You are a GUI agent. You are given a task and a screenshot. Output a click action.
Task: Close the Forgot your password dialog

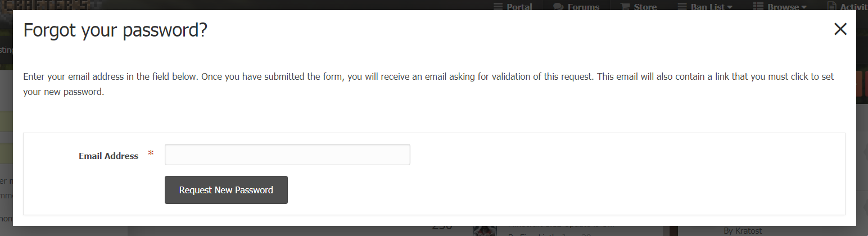pos(840,29)
